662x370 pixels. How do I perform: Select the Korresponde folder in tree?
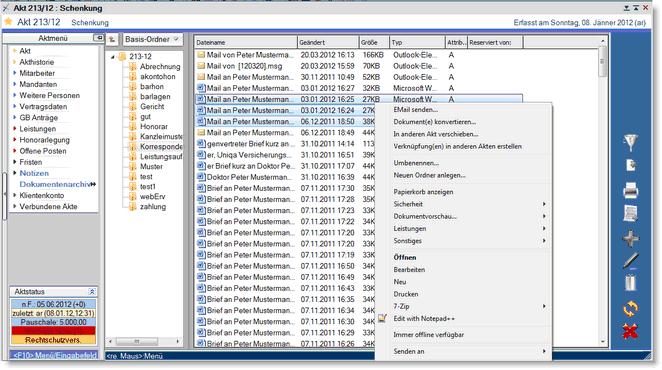click(161, 147)
